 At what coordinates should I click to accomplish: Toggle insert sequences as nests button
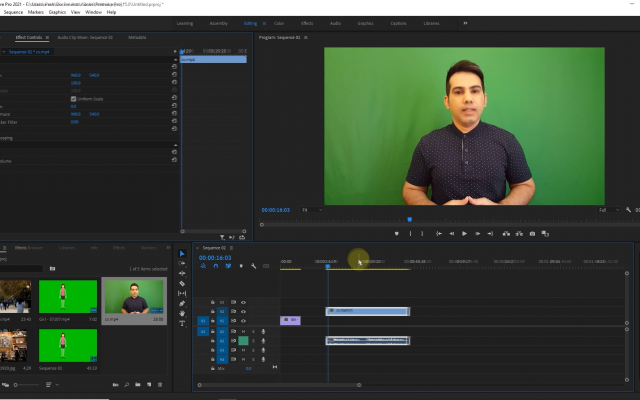pos(203,266)
